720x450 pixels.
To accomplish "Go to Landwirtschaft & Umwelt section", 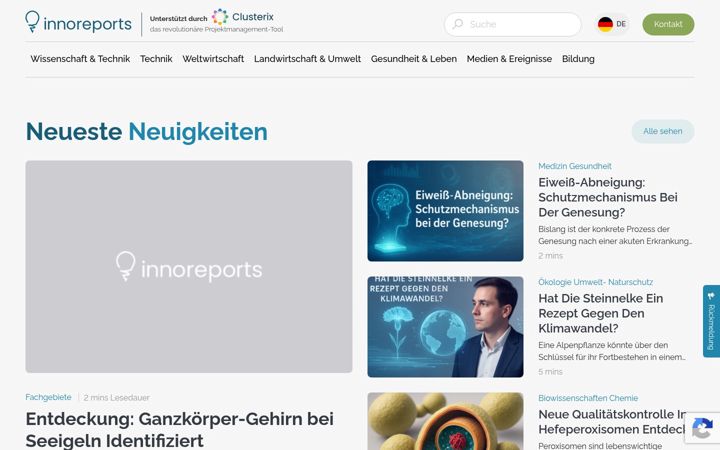I will (x=307, y=59).
